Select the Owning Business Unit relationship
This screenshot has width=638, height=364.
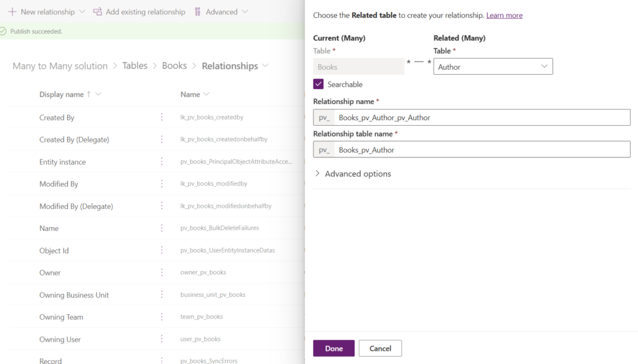click(x=74, y=295)
